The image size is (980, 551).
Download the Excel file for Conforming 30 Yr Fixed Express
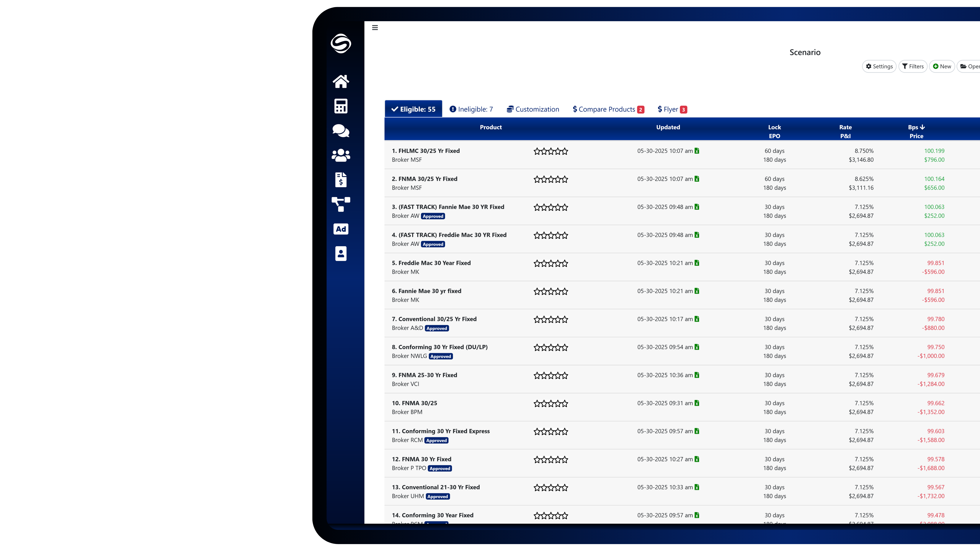[x=697, y=431]
